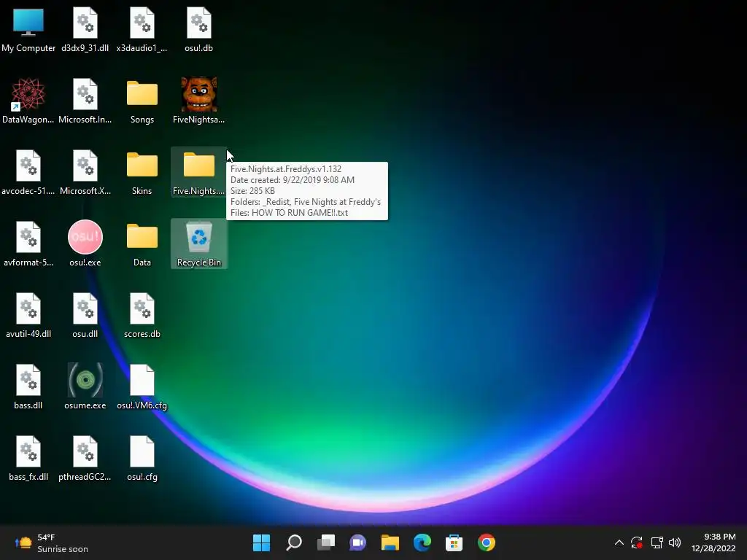Open taskbar Search
This screenshot has height=560, width=747.
(294, 542)
